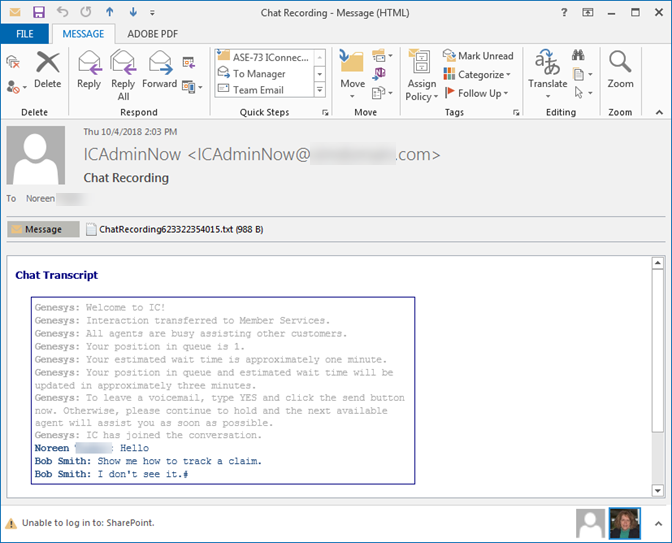The width and height of the screenshot is (672, 543).
Task: Mark the message as Unread
Action: coord(477,56)
